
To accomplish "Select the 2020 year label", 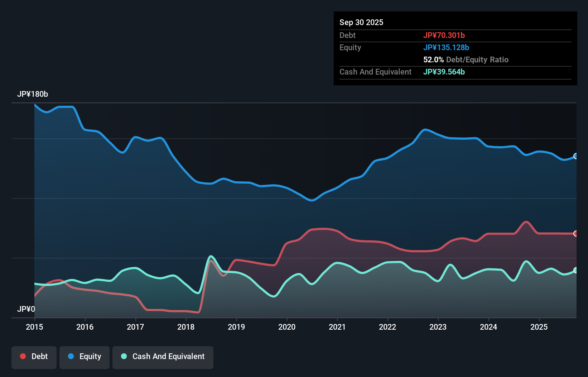I will pyautogui.click(x=287, y=327).
